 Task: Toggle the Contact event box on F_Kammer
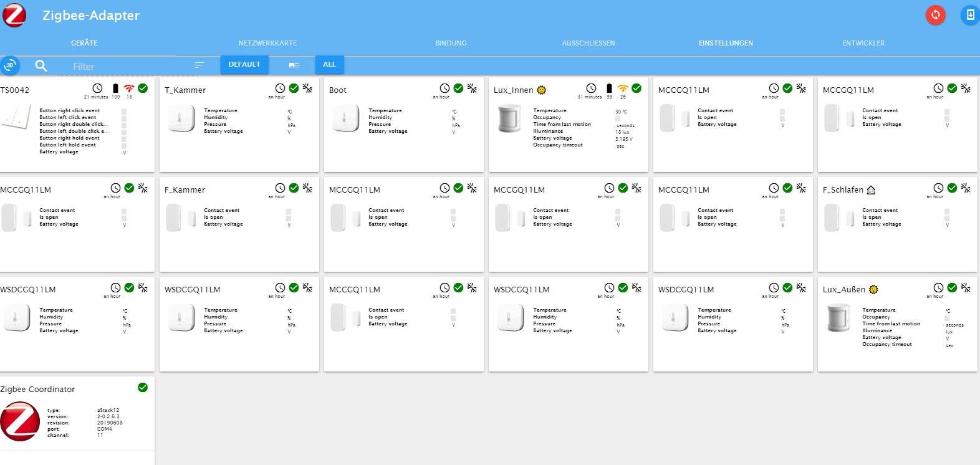tap(289, 211)
